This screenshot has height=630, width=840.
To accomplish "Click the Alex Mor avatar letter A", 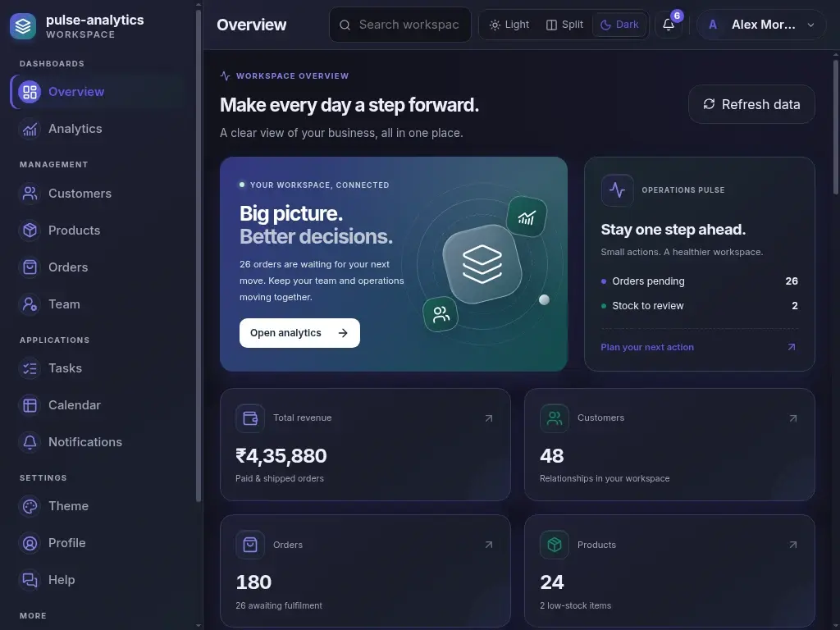I will pos(713,25).
